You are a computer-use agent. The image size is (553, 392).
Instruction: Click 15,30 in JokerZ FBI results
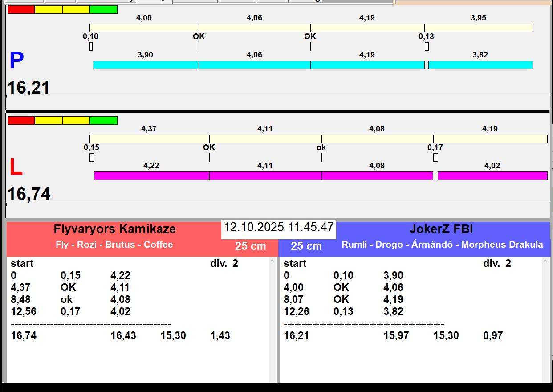pos(446,335)
